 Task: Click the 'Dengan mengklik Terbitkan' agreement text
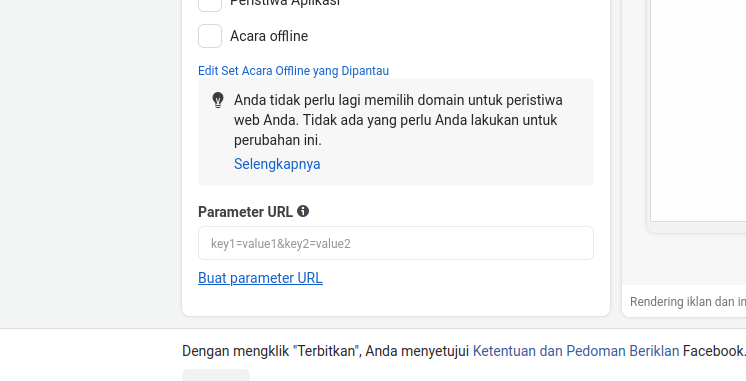point(464,351)
